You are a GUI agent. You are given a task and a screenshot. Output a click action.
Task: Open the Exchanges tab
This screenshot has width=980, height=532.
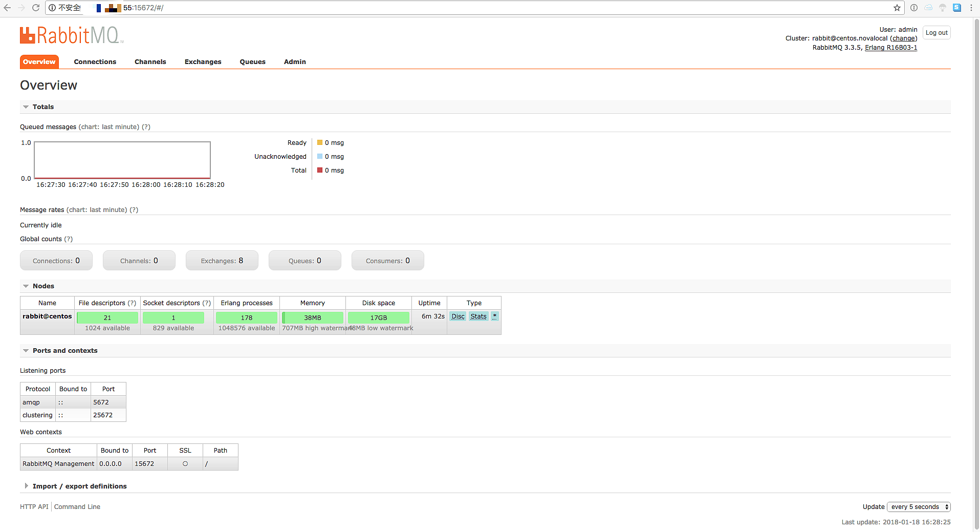203,62
